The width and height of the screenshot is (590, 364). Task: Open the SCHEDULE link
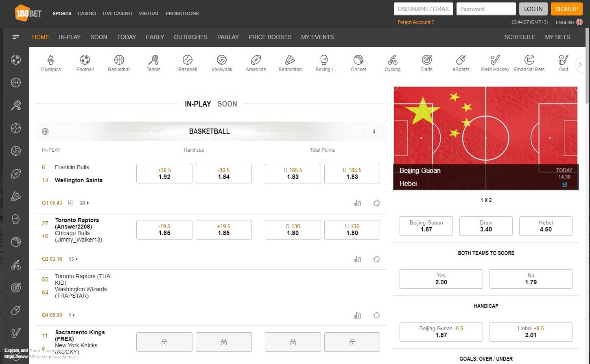[520, 37]
